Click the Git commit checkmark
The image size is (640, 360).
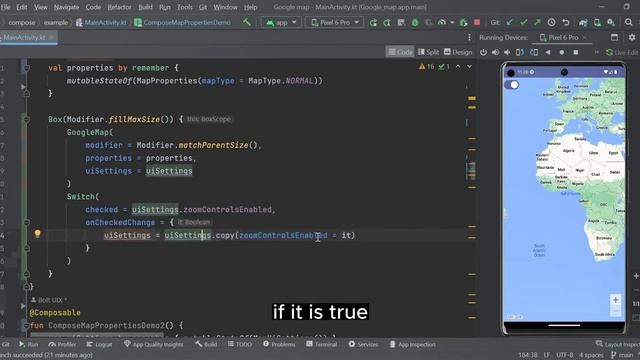524,22
